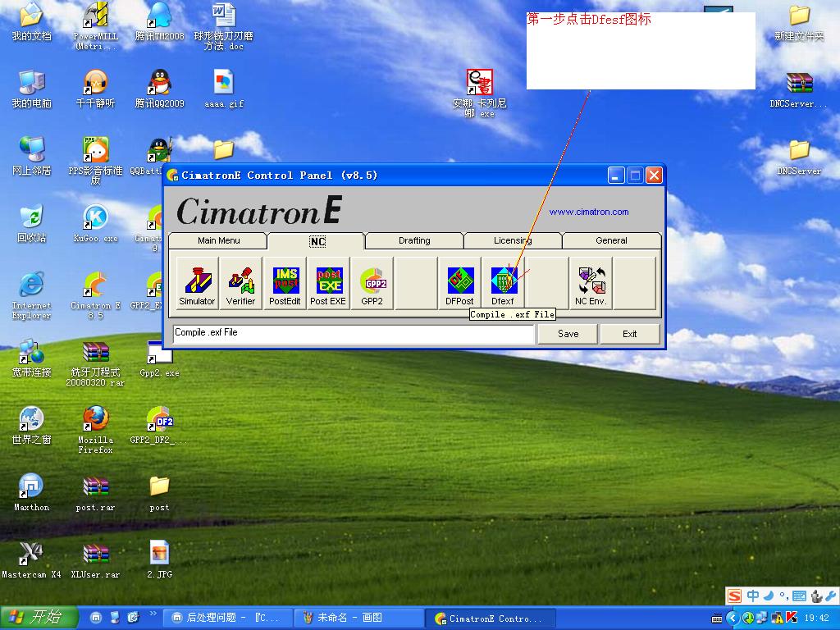Click the Exit button
The height and width of the screenshot is (630, 840).
click(629, 334)
